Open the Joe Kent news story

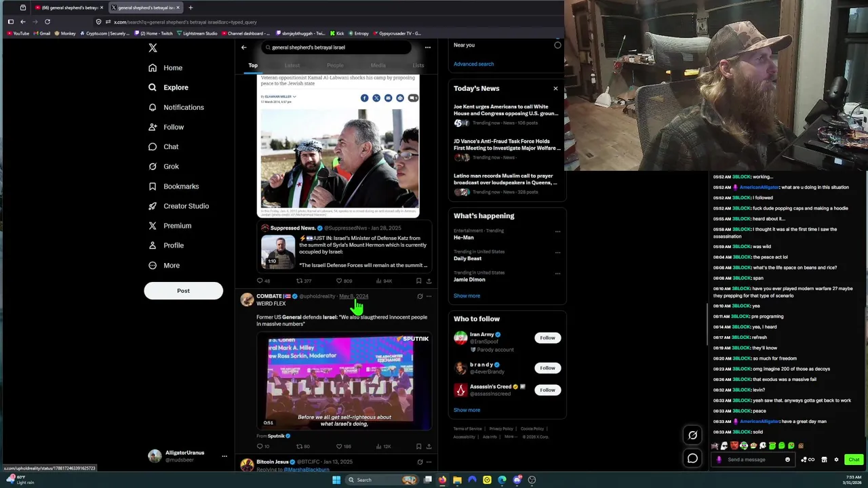pyautogui.click(x=506, y=115)
